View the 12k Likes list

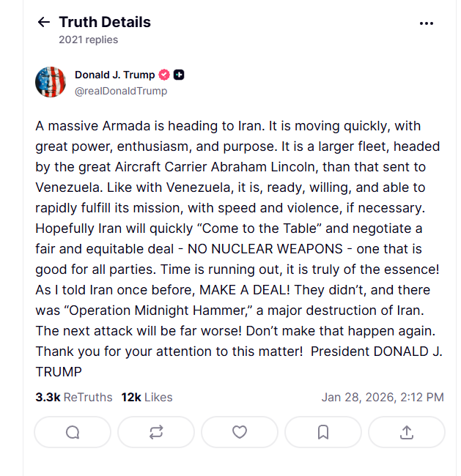(x=147, y=398)
